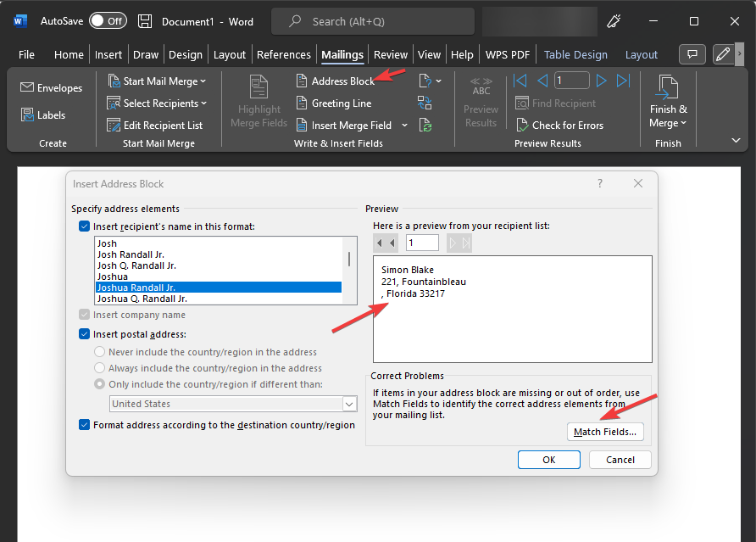Select the Review tab
Viewport: 756px width, 542px height.
pyautogui.click(x=391, y=55)
